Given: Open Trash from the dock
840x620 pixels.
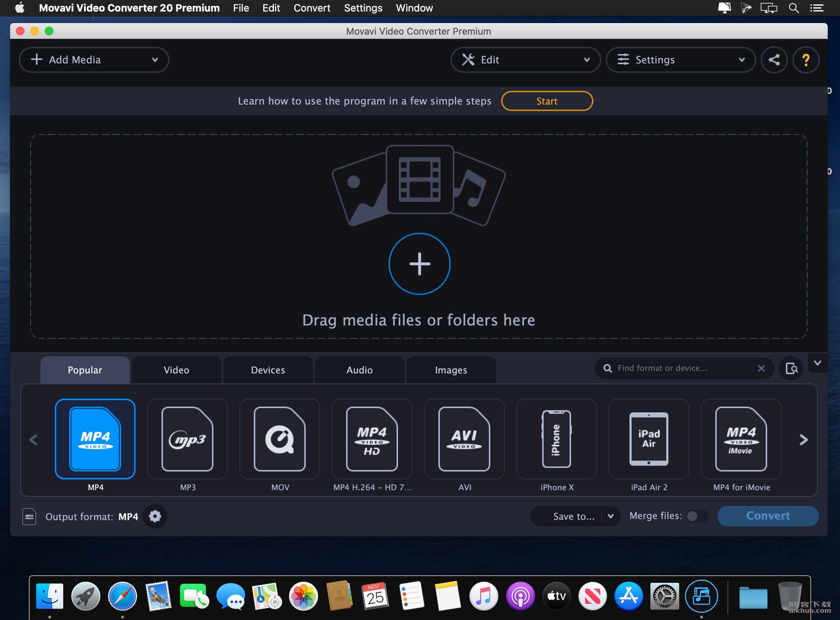Looking at the screenshot, I should click(790, 596).
